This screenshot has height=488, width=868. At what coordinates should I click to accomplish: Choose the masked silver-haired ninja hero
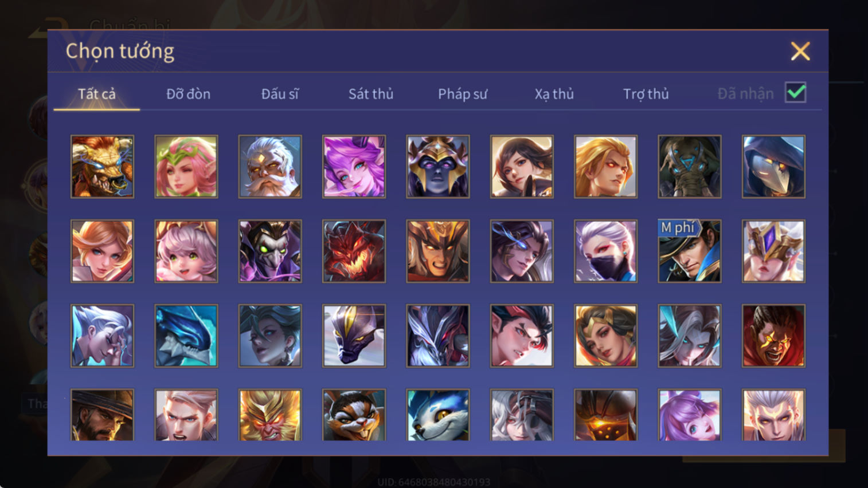[x=605, y=251]
